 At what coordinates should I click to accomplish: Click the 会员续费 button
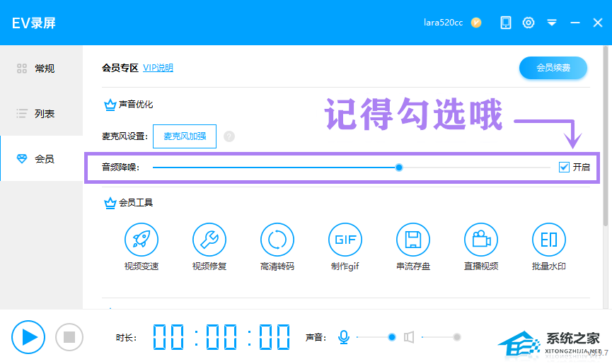[553, 68]
